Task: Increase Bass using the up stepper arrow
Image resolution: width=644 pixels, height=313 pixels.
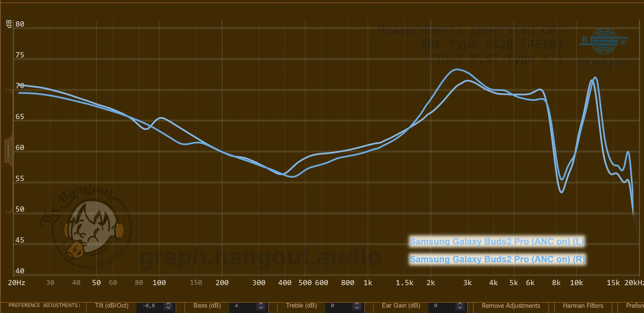Action: pos(261,304)
